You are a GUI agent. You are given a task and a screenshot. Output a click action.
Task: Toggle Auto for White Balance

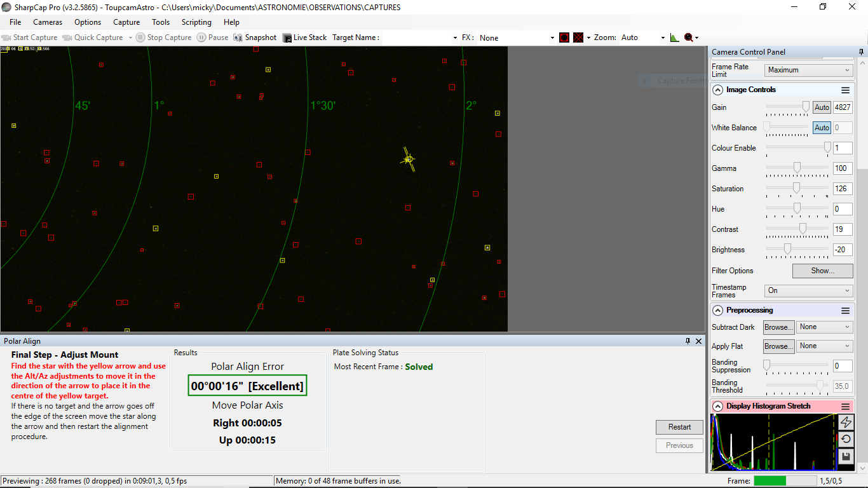(822, 128)
